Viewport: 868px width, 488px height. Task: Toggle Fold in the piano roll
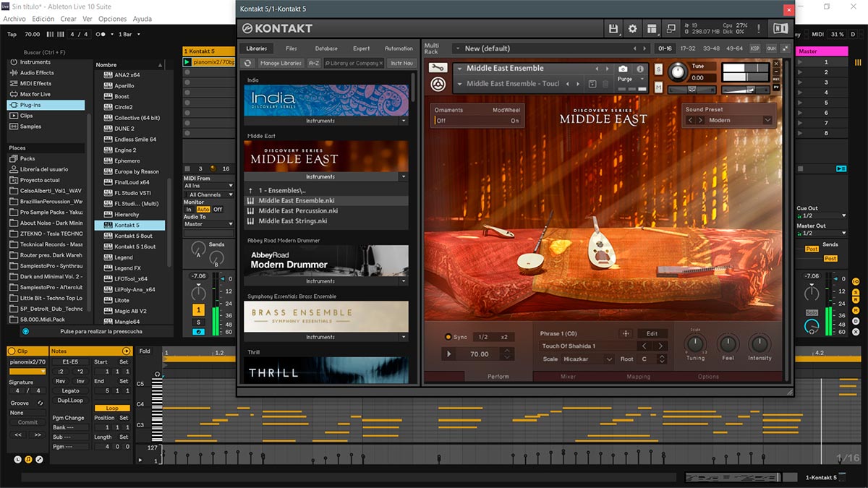(145, 351)
